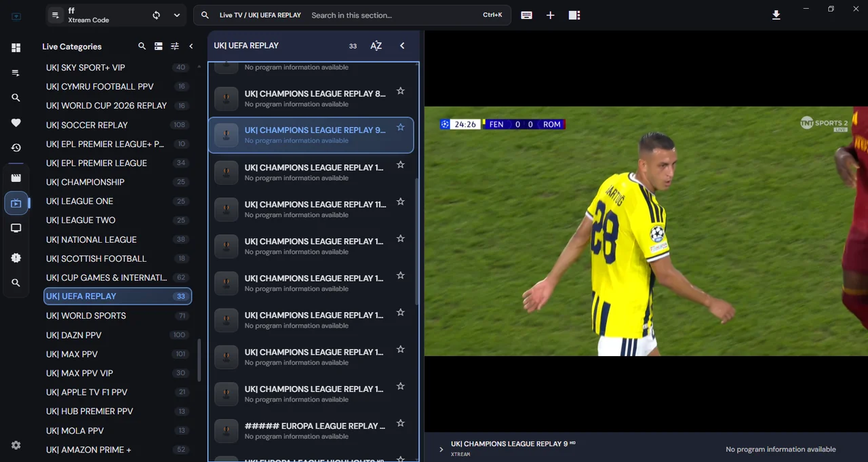This screenshot has height=462, width=868.
Task: Select the UK| UEFA REPLAY category
Action: coord(117,296)
